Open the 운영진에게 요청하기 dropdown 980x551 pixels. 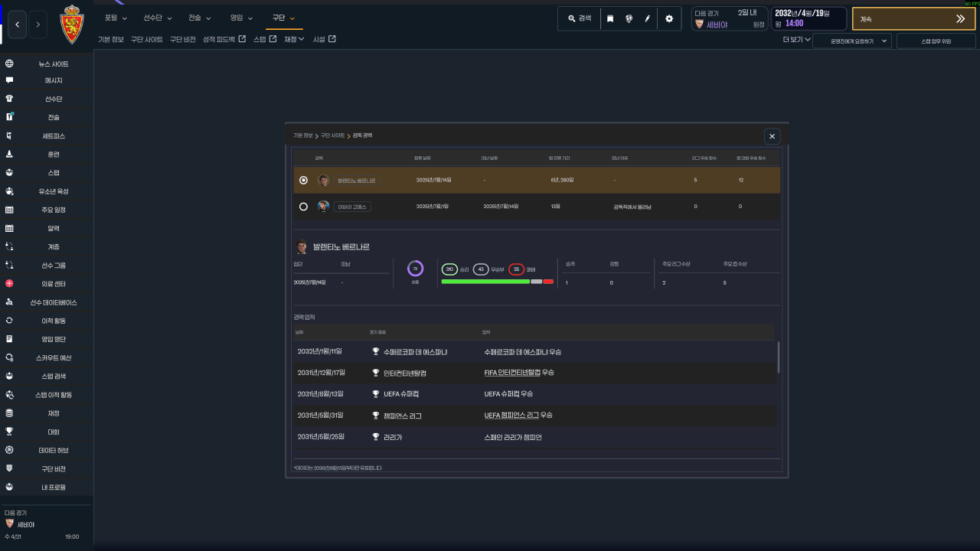point(852,41)
